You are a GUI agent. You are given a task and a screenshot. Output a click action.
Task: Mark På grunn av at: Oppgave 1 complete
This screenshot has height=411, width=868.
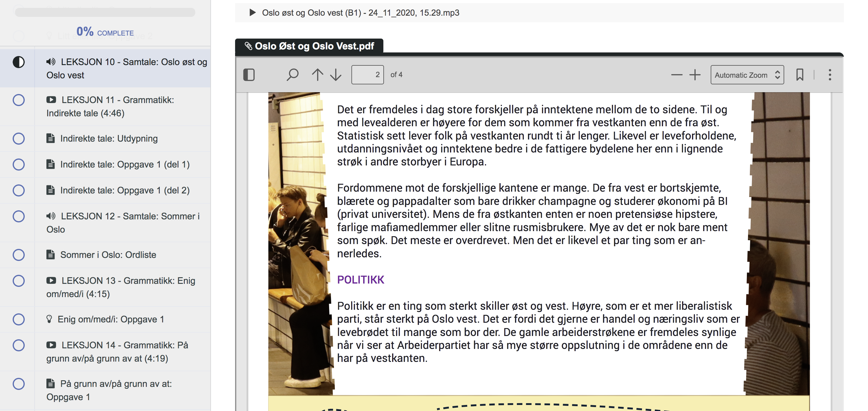[x=18, y=384]
